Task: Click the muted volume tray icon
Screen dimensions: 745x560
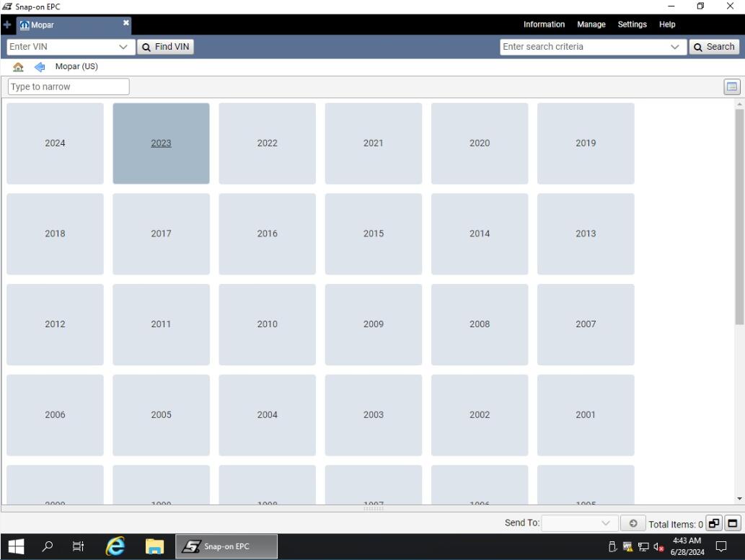Action: [x=658, y=547]
